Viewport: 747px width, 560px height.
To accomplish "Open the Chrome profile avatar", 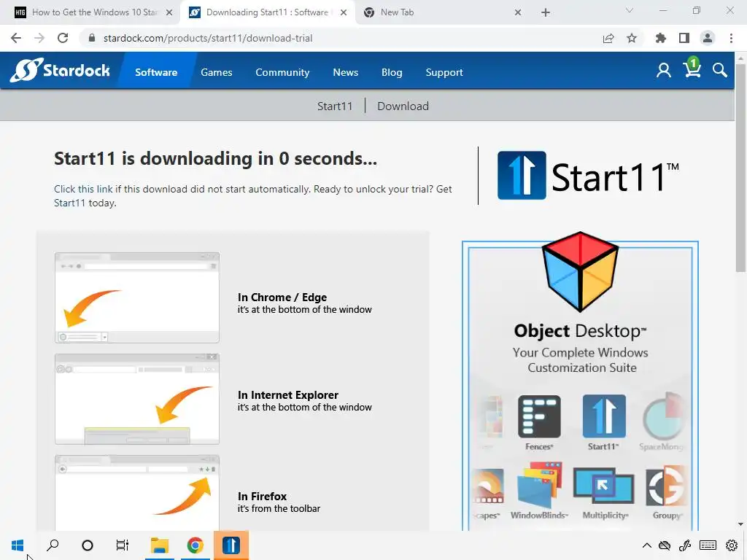I will click(x=708, y=38).
